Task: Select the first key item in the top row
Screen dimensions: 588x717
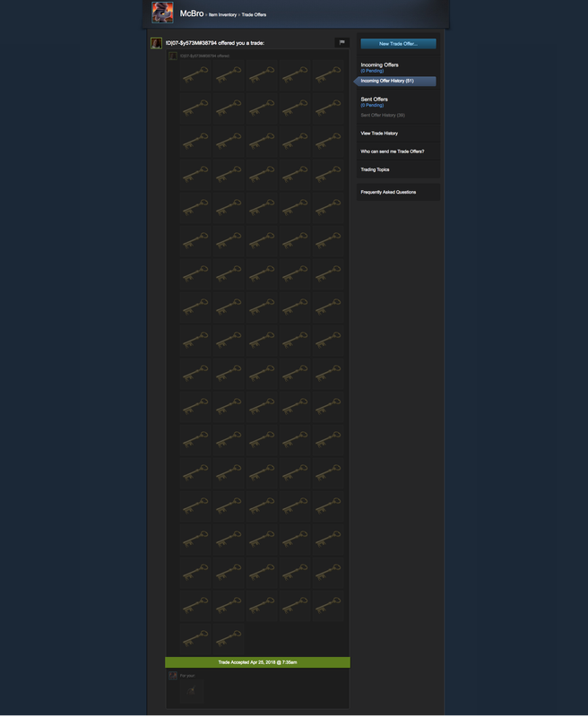Action: (x=195, y=75)
